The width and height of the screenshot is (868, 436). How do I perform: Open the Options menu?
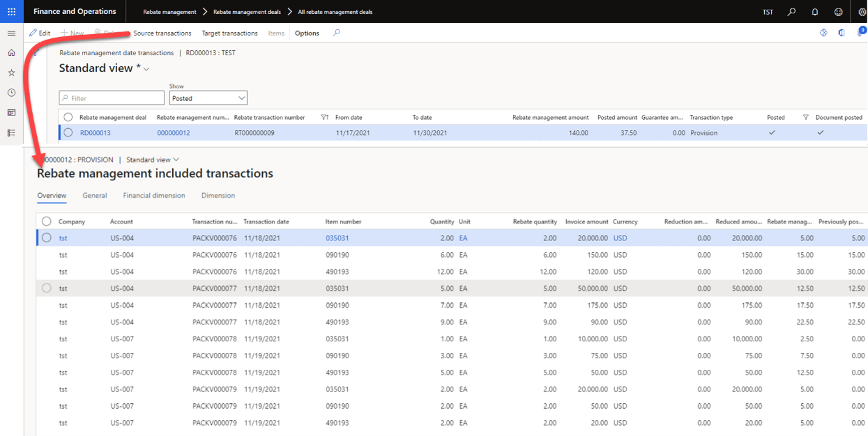coord(307,33)
